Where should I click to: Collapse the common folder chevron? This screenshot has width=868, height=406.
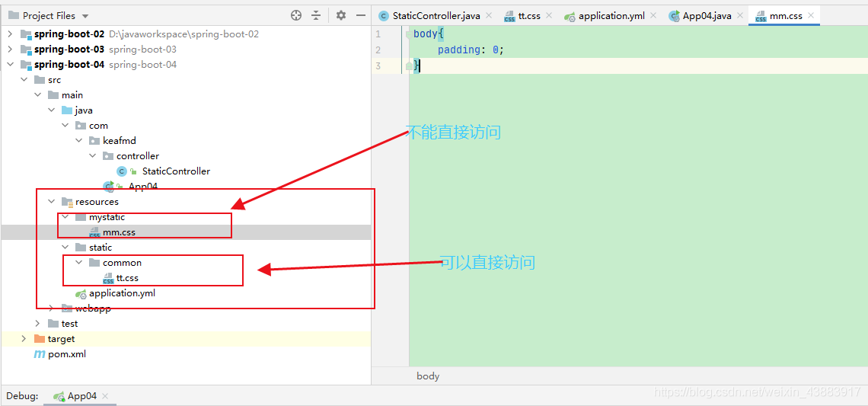[x=79, y=263]
